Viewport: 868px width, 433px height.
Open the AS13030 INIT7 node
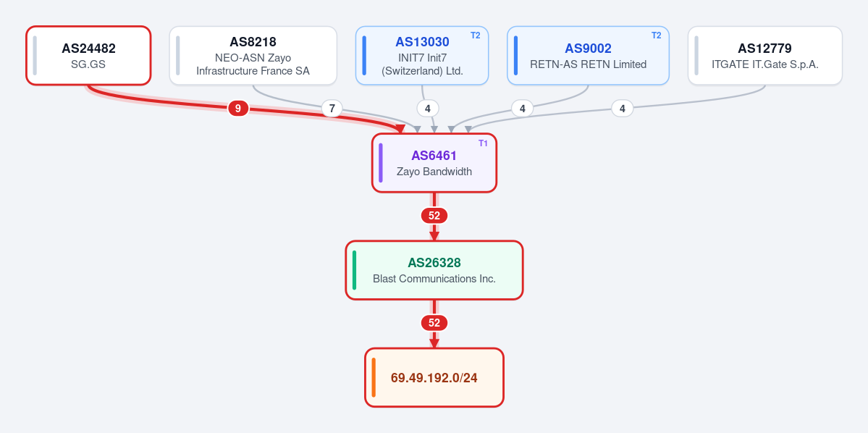click(x=422, y=55)
